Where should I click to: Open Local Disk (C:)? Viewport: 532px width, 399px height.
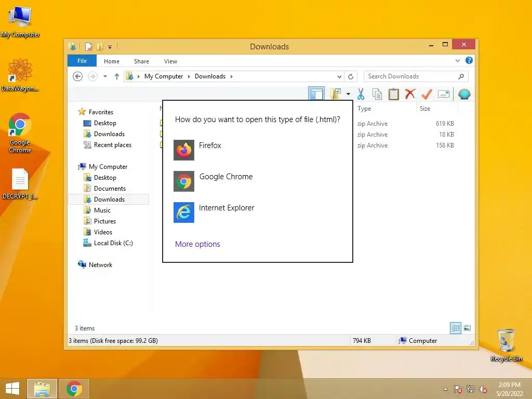[113, 243]
